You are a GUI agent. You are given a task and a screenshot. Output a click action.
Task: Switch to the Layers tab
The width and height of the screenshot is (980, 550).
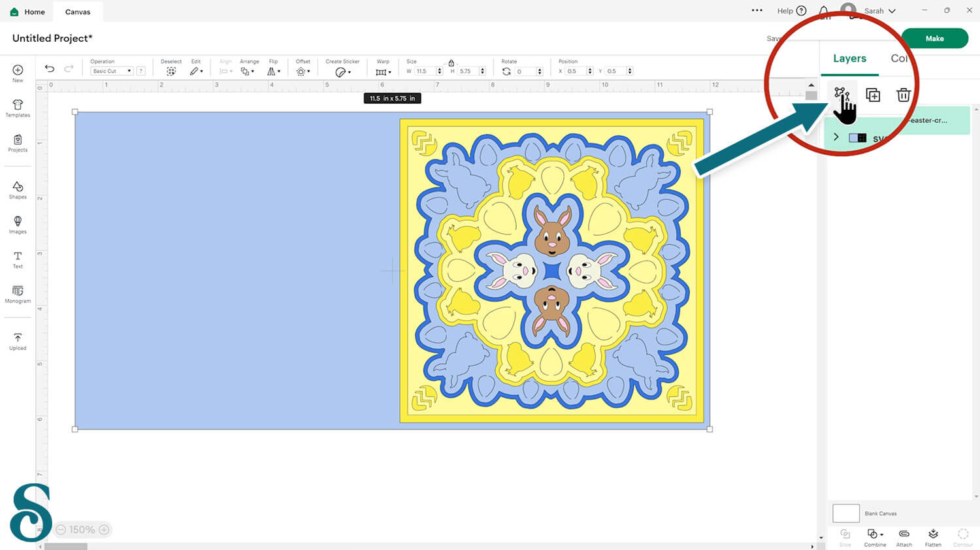click(x=849, y=58)
